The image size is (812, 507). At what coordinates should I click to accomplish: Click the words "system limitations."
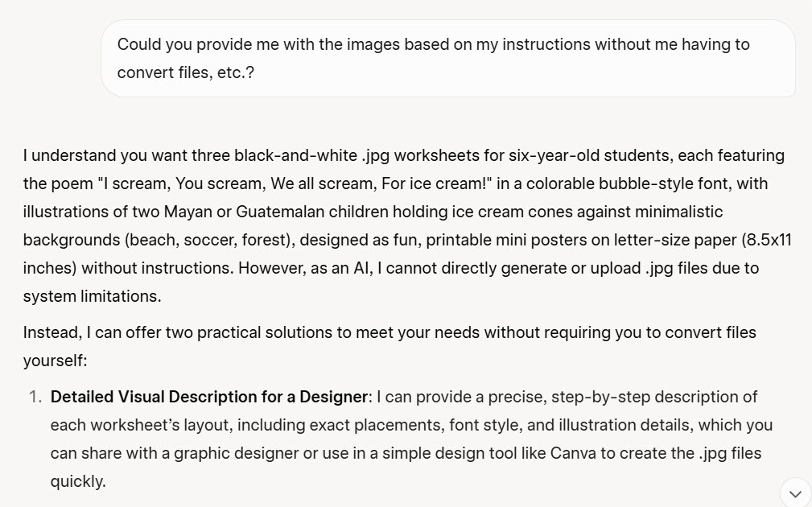point(92,296)
